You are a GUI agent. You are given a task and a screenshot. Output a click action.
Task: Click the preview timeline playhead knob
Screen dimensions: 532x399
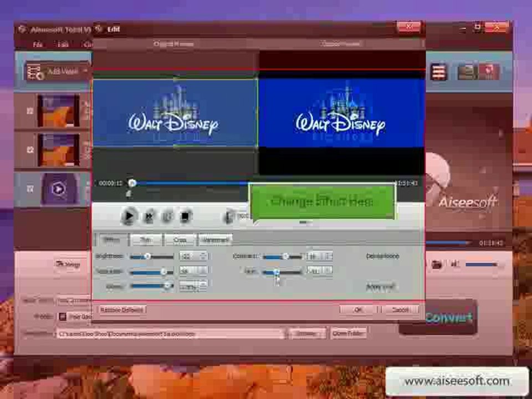[x=132, y=183]
